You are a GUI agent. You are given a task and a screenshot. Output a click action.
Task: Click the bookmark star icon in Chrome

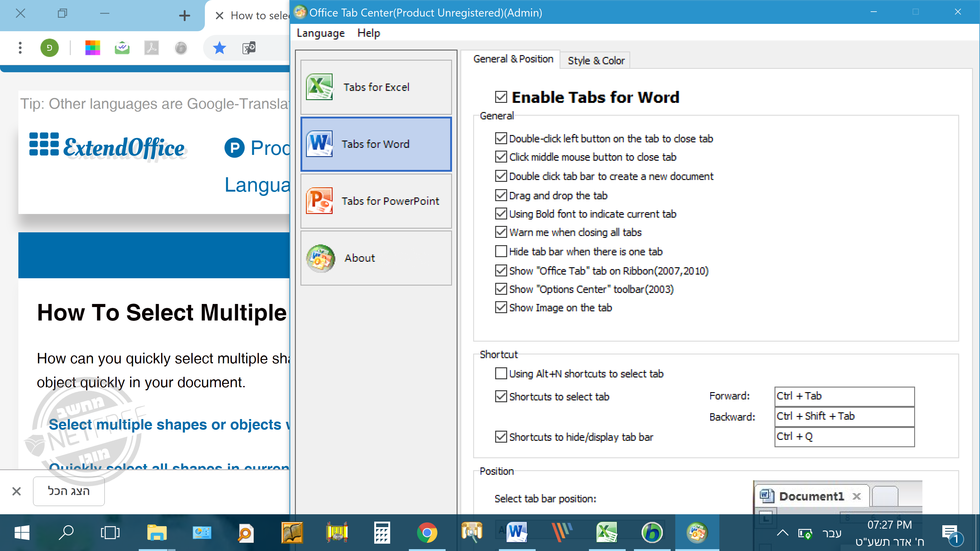click(x=219, y=48)
